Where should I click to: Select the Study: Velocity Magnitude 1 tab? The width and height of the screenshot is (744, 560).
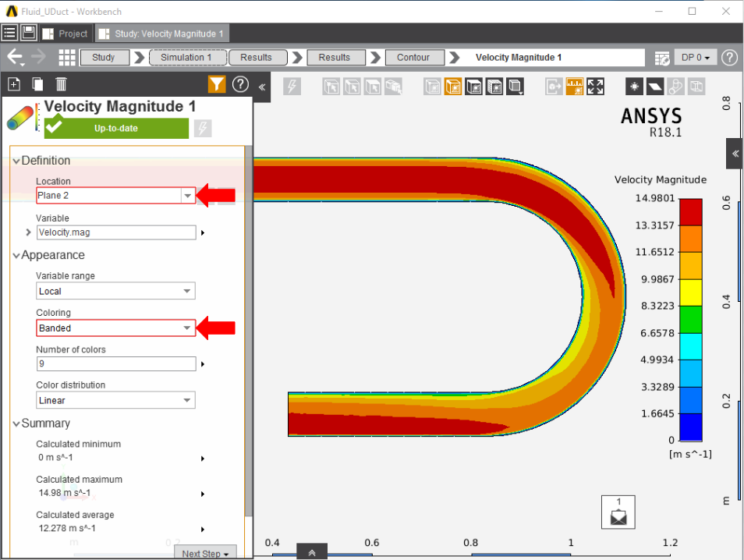pyautogui.click(x=162, y=34)
